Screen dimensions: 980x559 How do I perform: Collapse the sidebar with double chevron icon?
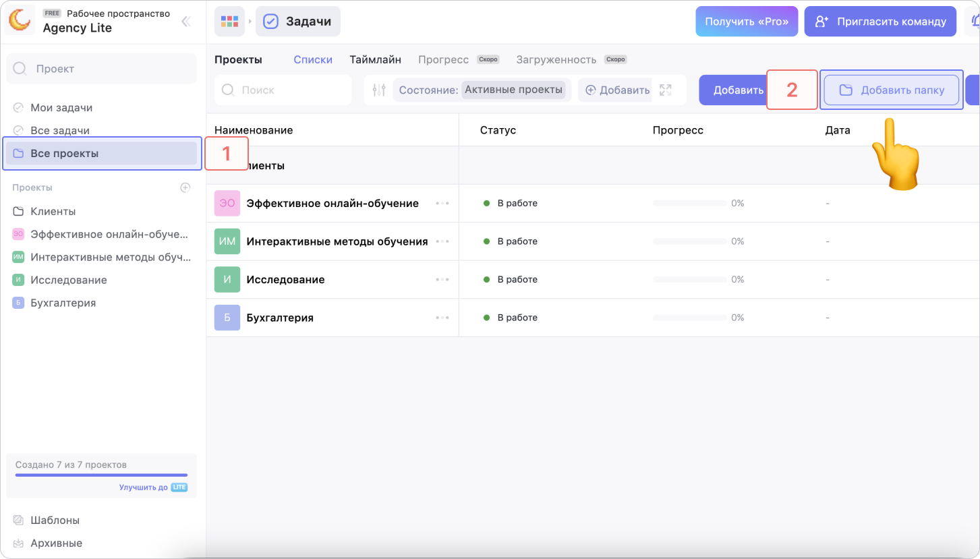click(x=186, y=22)
